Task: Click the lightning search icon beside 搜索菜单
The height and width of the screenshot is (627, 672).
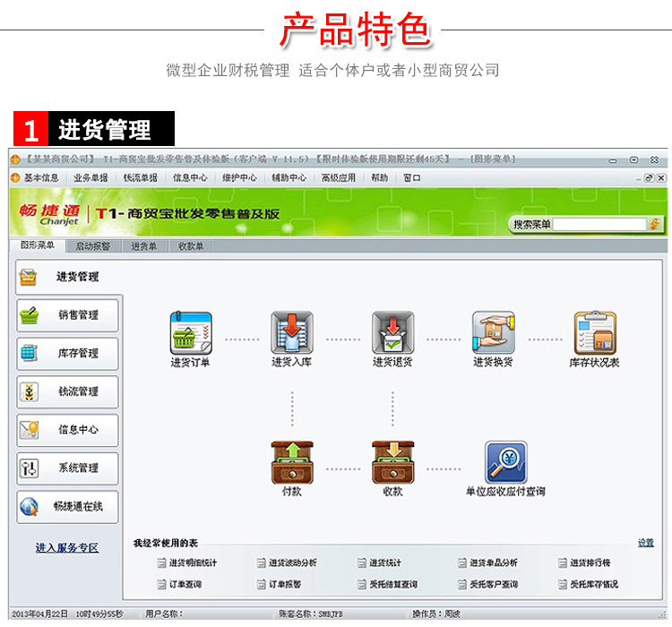Action: coord(654,224)
